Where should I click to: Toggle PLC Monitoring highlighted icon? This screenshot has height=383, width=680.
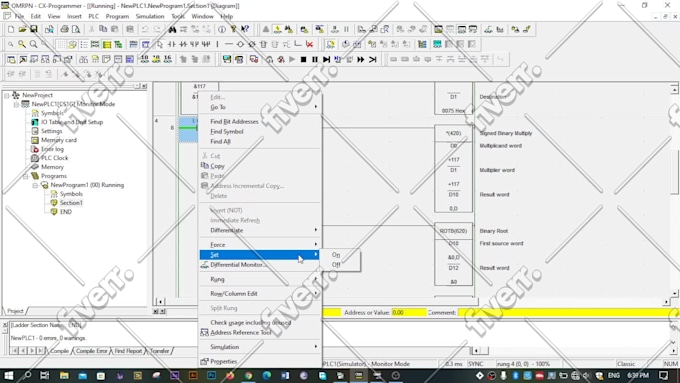click(x=277, y=29)
